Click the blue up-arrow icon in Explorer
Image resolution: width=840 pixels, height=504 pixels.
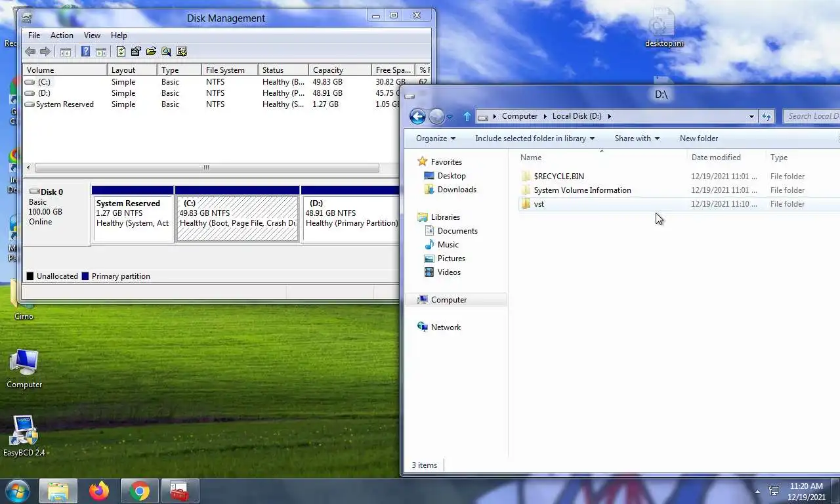(467, 116)
